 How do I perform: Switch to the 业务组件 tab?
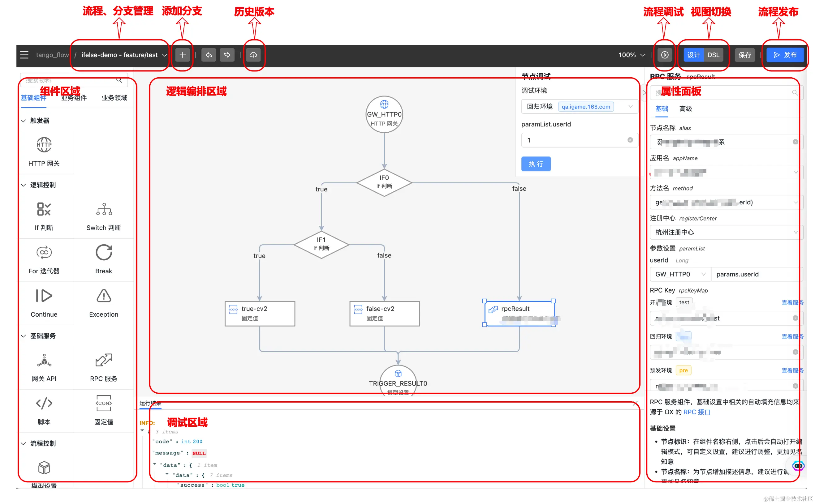click(74, 98)
